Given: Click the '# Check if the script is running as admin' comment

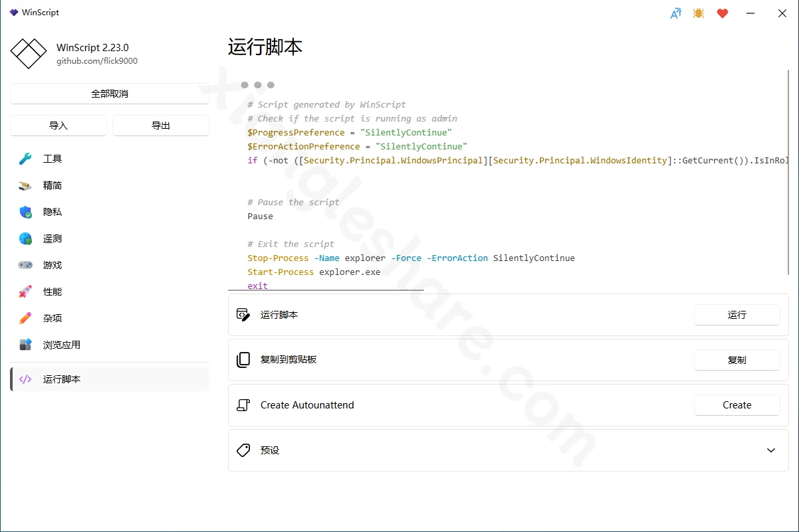Looking at the screenshot, I should click(352, 118).
